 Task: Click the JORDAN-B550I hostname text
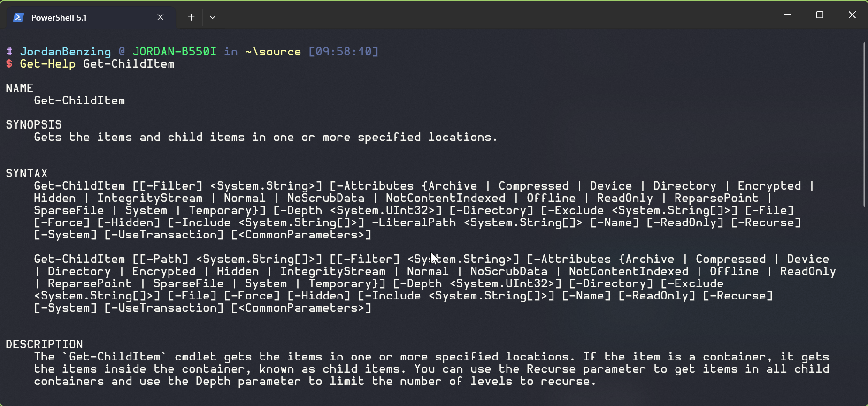pos(174,52)
